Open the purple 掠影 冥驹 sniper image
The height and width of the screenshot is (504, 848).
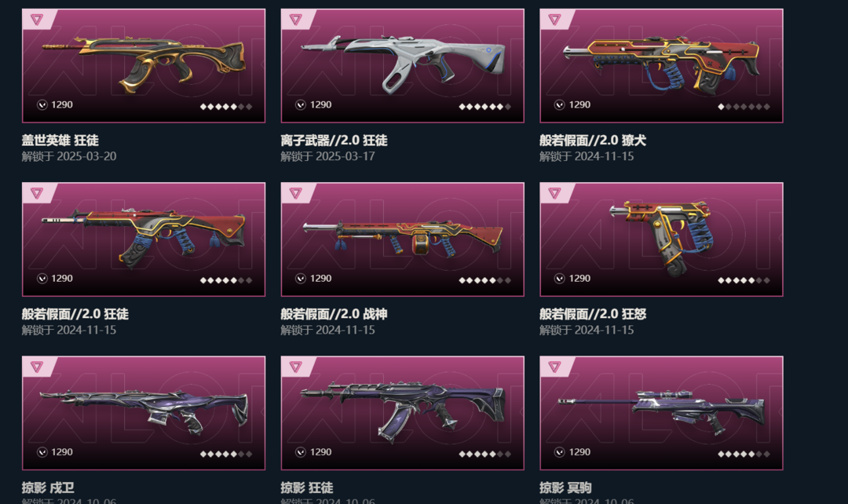pyautogui.click(x=661, y=413)
